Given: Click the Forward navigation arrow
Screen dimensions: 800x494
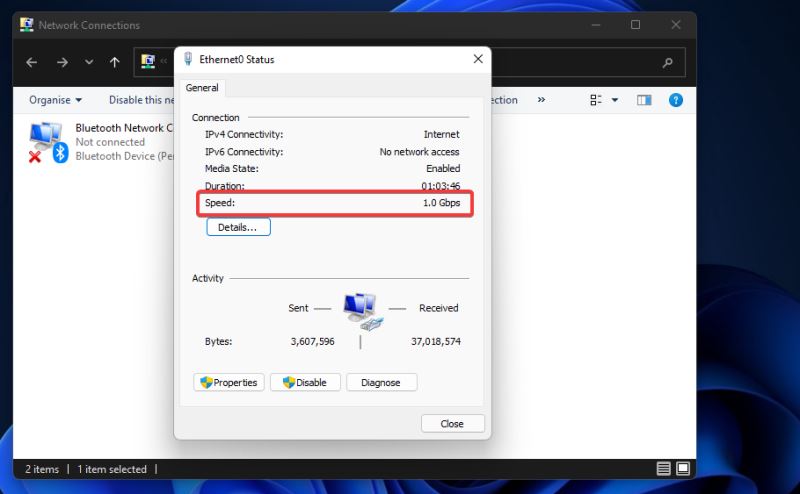Looking at the screenshot, I should 62,62.
